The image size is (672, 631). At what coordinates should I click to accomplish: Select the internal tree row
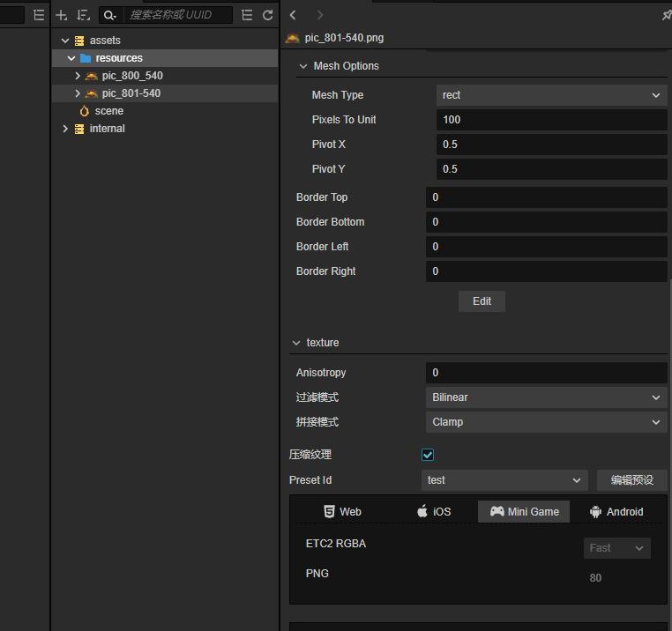tap(165, 129)
